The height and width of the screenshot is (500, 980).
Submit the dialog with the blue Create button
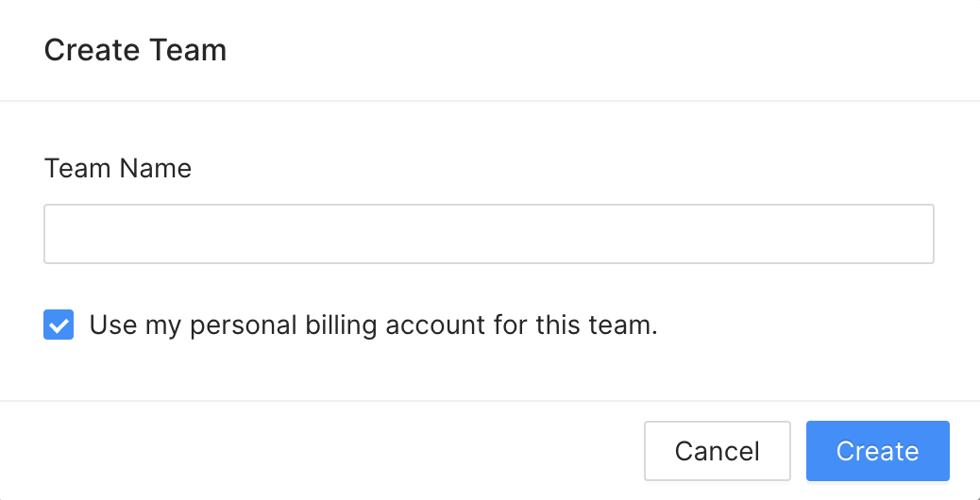tap(877, 451)
